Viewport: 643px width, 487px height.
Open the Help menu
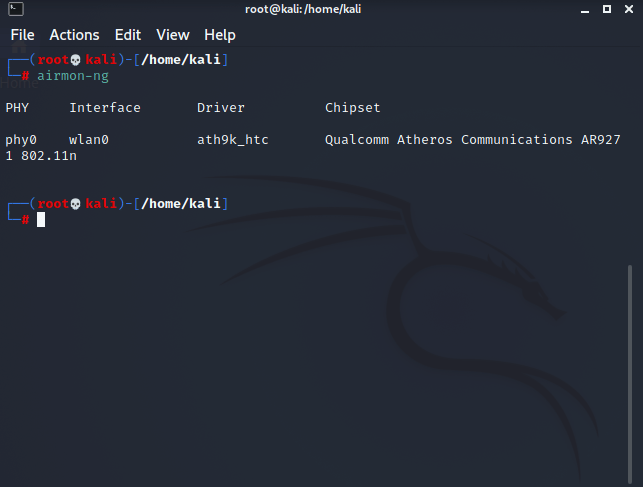220,35
